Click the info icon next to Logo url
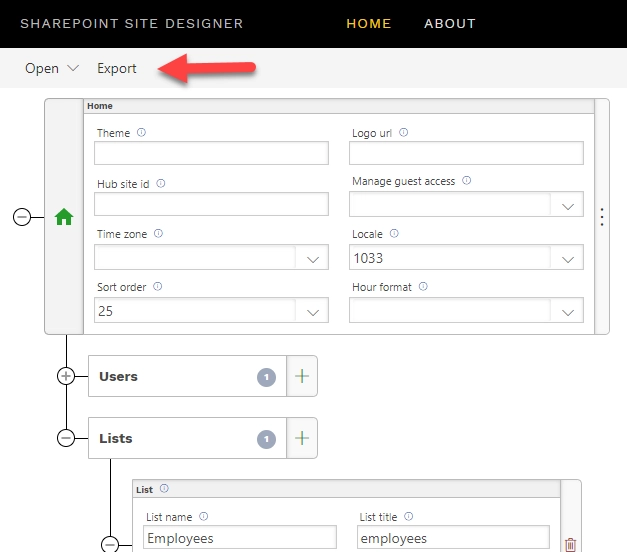 point(403,132)
